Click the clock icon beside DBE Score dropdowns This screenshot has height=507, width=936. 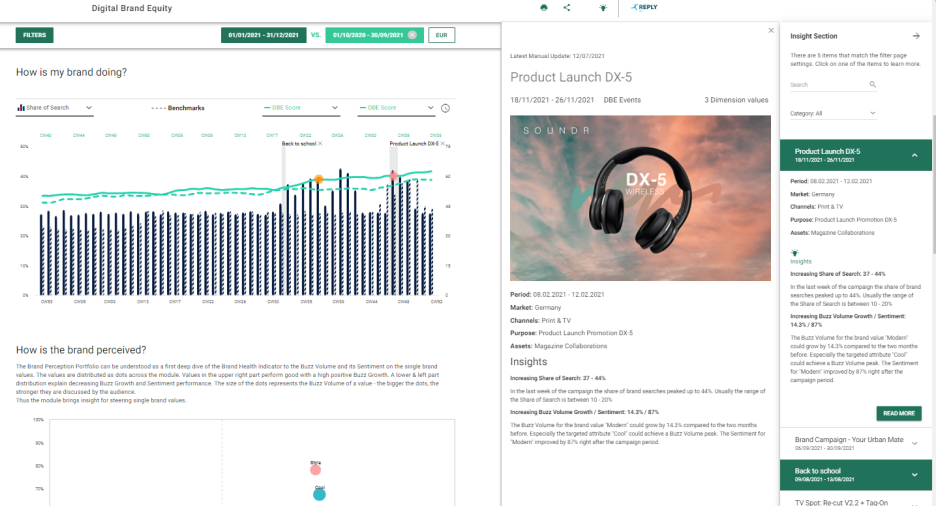(445, 108)
